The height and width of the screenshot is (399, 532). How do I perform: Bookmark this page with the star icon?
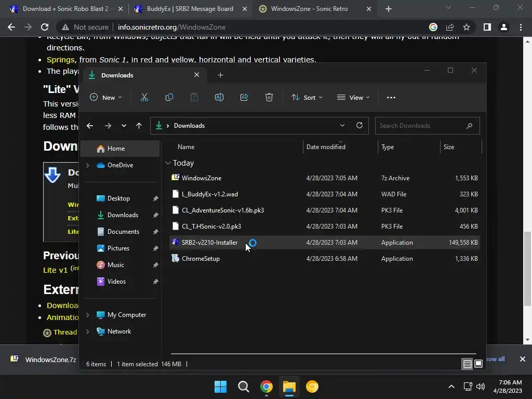pyautogui.click(x=467, y=27)
